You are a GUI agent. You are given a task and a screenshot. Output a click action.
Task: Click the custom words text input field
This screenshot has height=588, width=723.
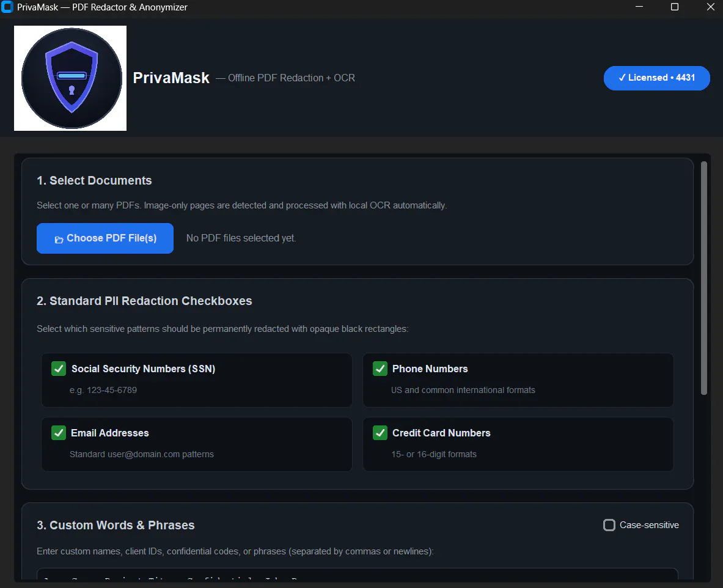point(358,574)
